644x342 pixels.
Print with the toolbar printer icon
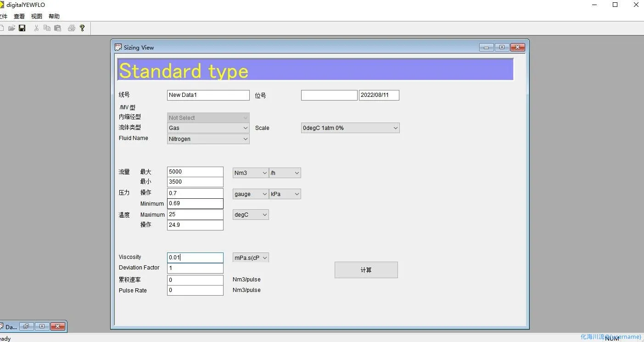coord(71,28)
